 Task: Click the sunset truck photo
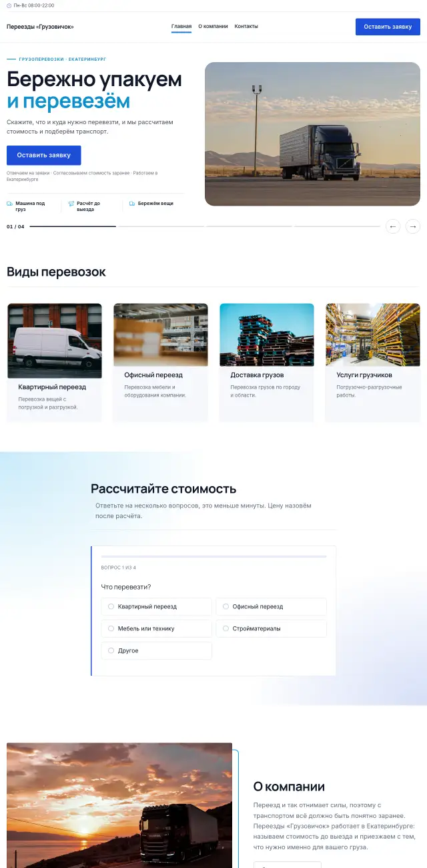coord(119,805)
